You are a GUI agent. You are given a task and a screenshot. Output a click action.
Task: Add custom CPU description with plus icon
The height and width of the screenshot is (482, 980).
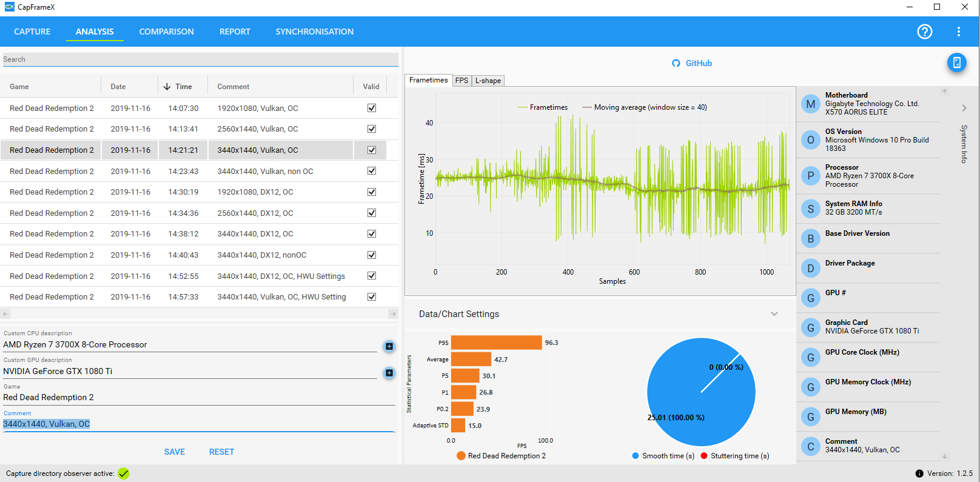pos(389,346)
